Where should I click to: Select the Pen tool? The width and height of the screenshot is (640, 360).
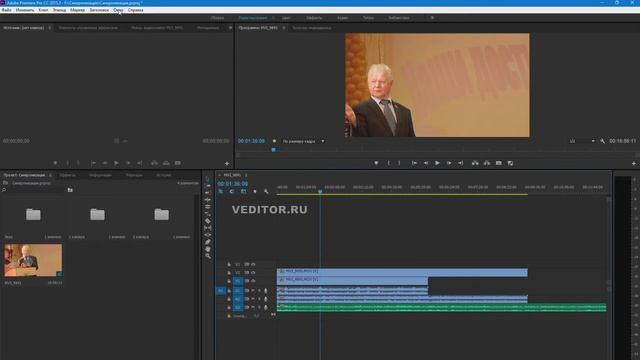(x=207, y=242)
